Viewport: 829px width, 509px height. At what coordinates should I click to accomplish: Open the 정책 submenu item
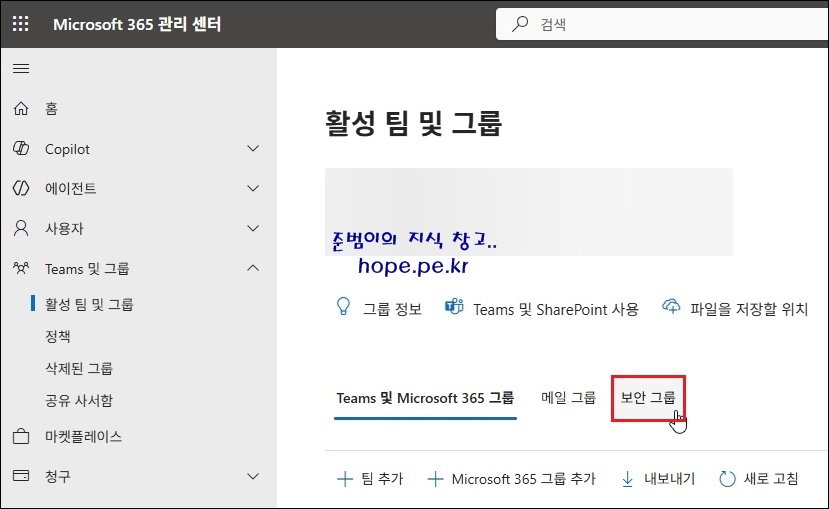pos(58,336)
